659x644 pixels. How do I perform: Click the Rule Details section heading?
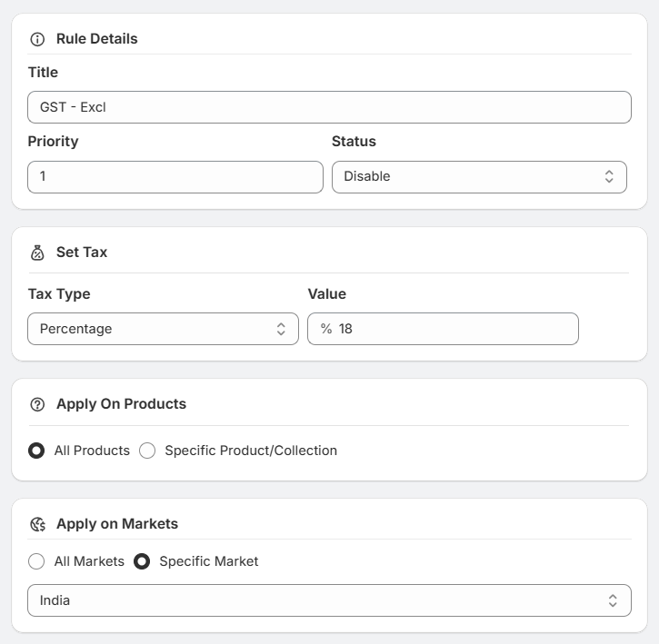[97, 39]
